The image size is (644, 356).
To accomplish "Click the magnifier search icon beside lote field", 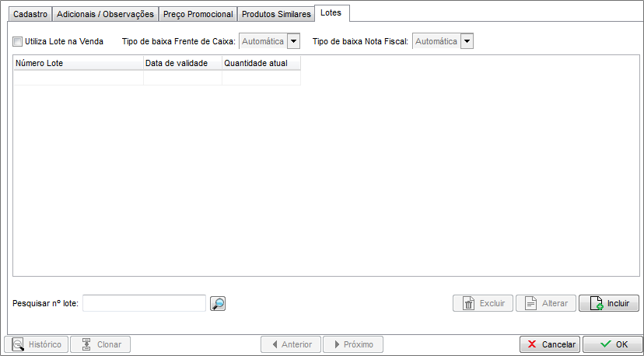I will 218,303.
